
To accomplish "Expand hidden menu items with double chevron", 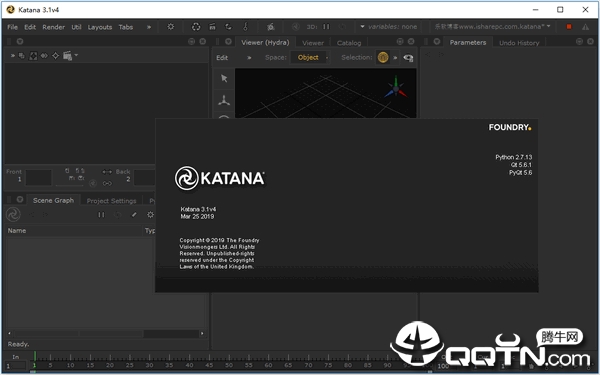I will [149, 27].
